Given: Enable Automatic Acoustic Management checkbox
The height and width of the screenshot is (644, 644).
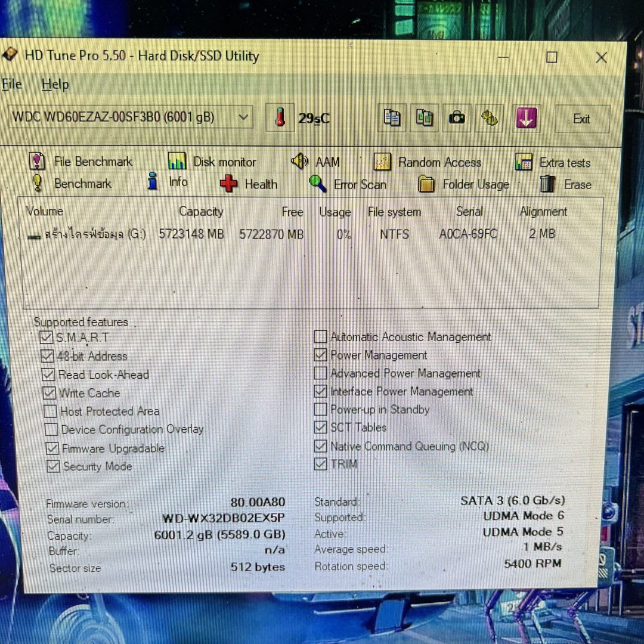Looking at the screenshot, I should click(321, 337).
